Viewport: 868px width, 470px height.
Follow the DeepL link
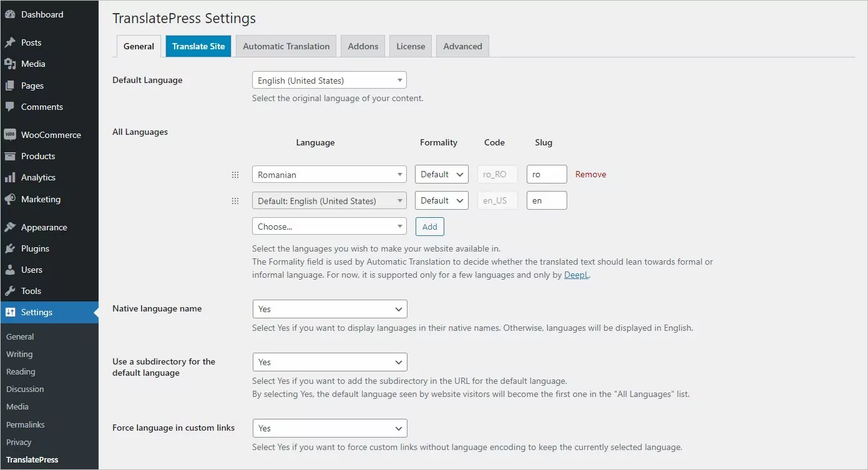click(x=577, y=275)
